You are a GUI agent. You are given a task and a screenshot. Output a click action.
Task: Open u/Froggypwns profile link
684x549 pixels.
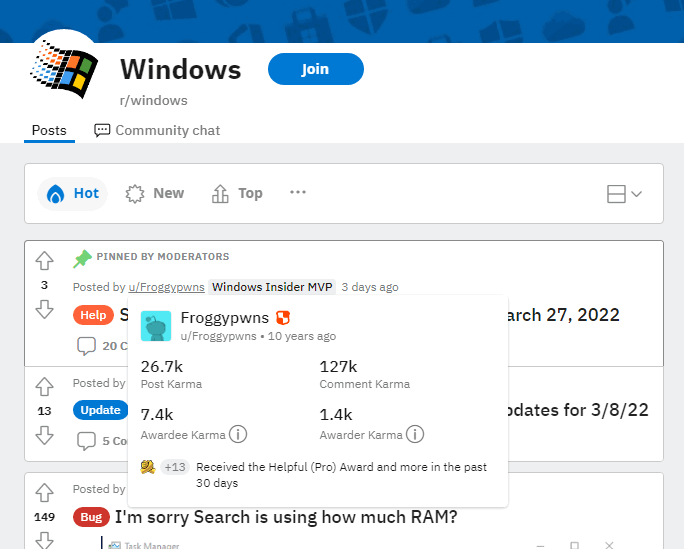click(x=166, y=287)
